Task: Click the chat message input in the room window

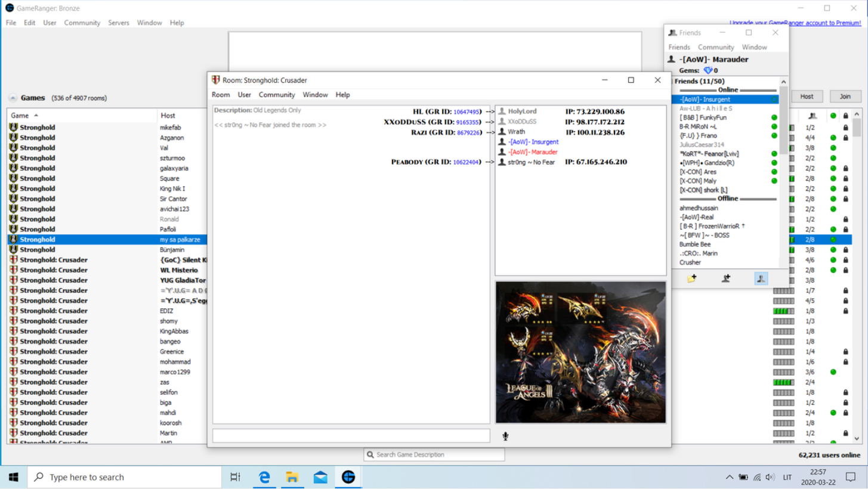Action: (x=351, y=436)
